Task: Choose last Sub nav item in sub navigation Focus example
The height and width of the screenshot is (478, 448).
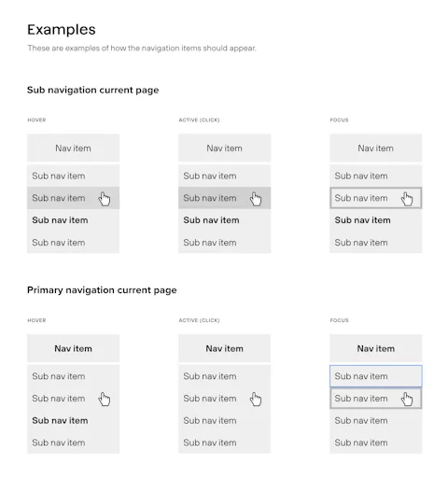Action: (376, 243)
